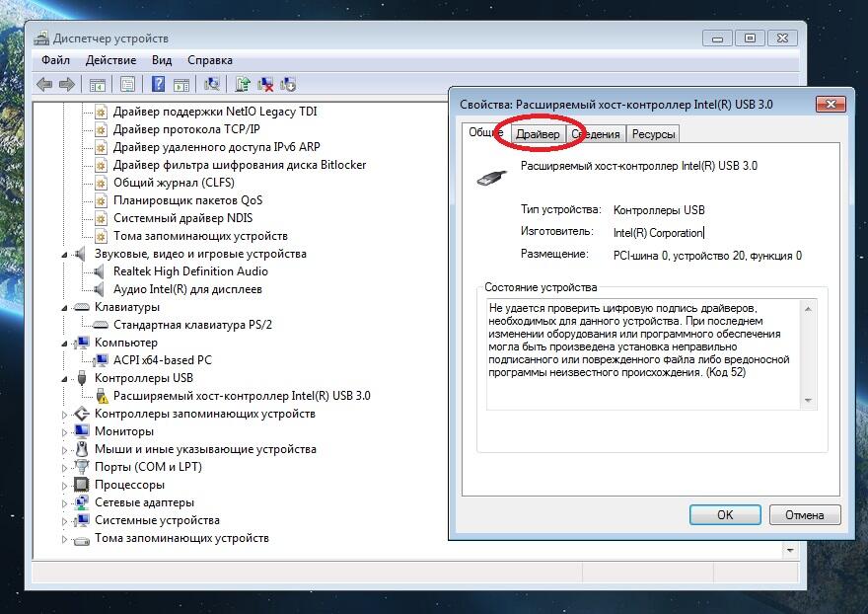Viewport: 868px width, 614px height.
Task: Click the speaker icon of Realtek High Definition Audio
Action: click(99, 271)
